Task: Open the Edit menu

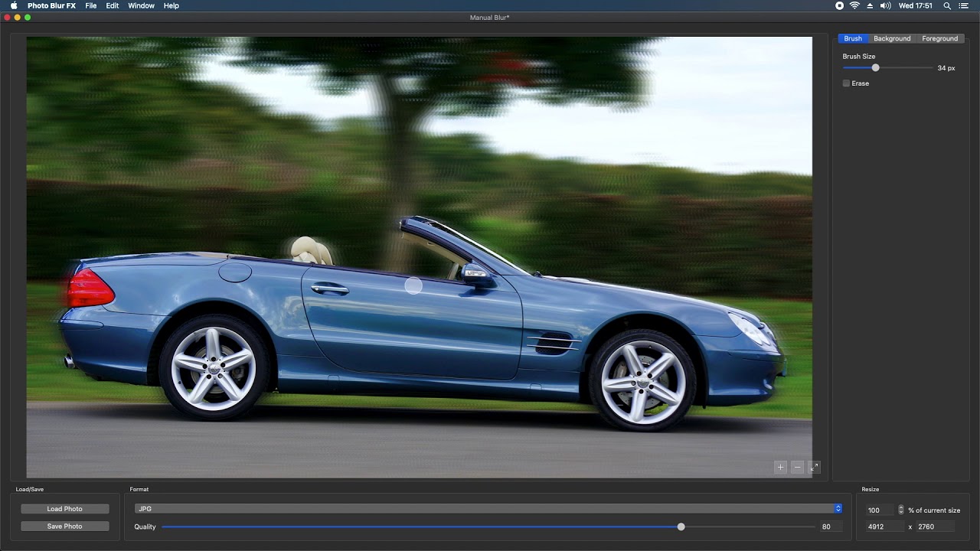Action: point(113,5)
